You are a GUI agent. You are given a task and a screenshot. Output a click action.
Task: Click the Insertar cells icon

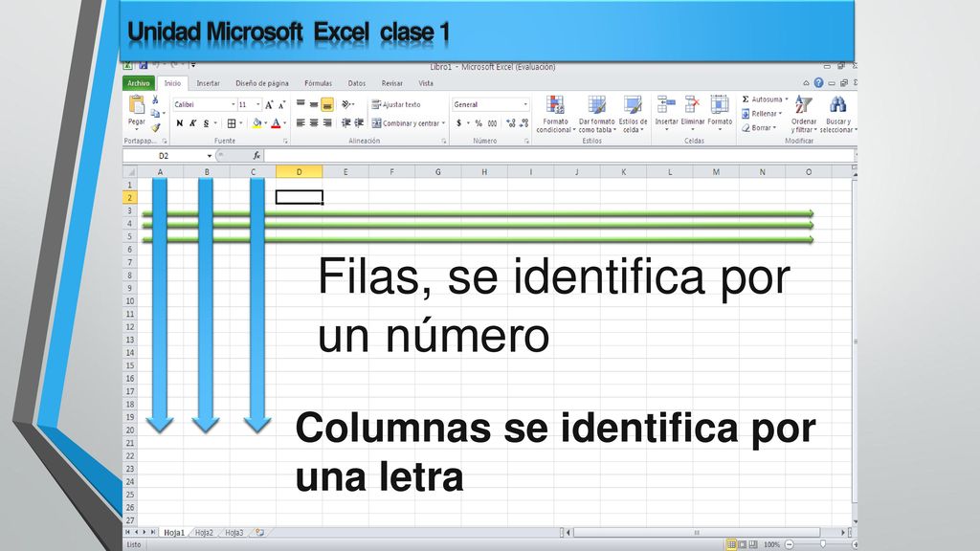(x=666, y=104)
